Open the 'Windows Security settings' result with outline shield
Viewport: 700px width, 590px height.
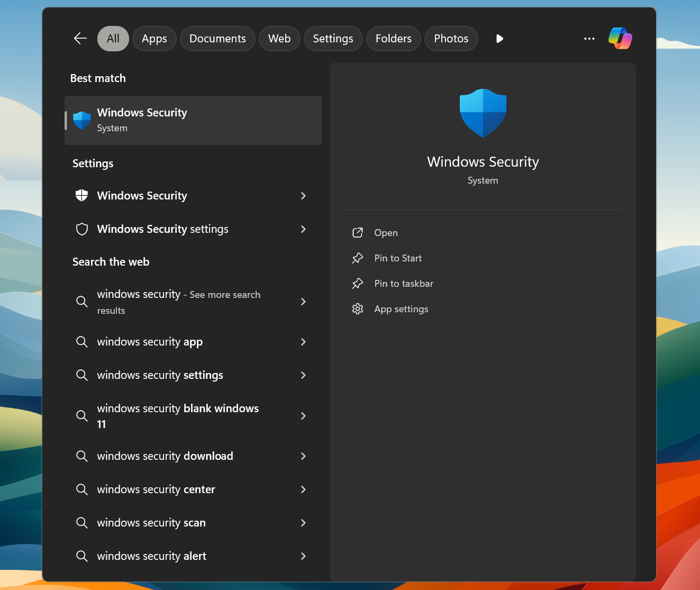pos(162,229)
